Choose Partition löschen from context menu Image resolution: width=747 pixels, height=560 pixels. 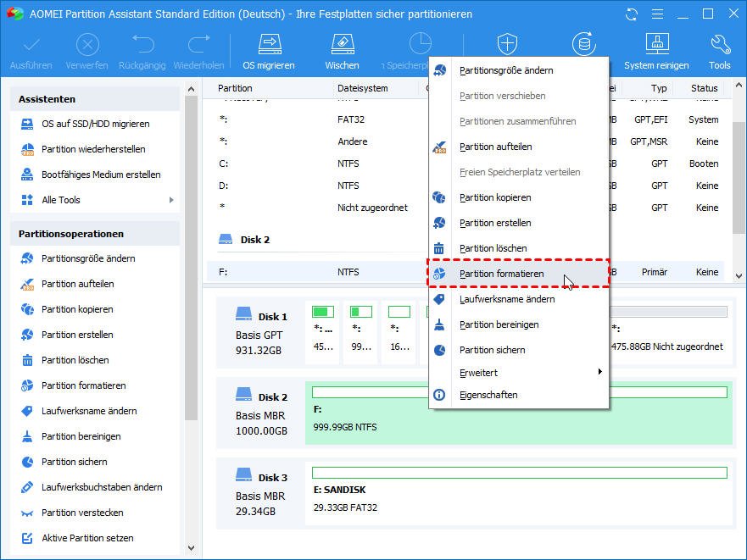click(519, 248)
